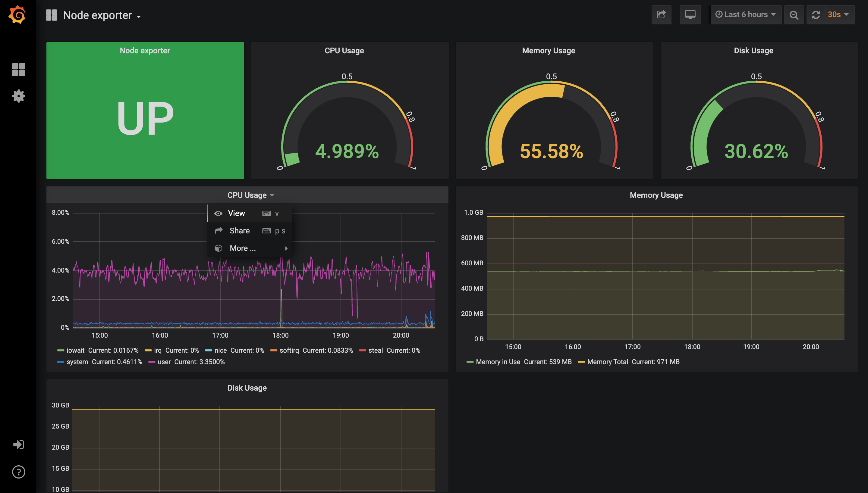Click the 1.0 GB axis label
Viewport: 868px width, 493px height.
coord(474,212)
